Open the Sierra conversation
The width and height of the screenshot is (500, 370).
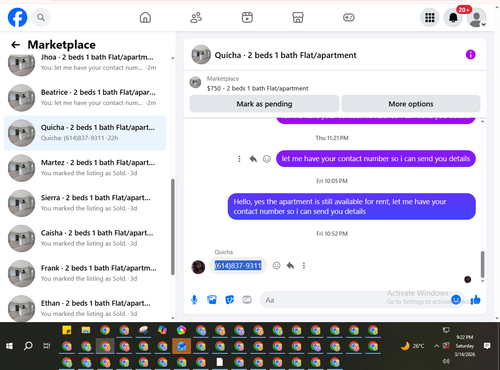tap(85, 203)
